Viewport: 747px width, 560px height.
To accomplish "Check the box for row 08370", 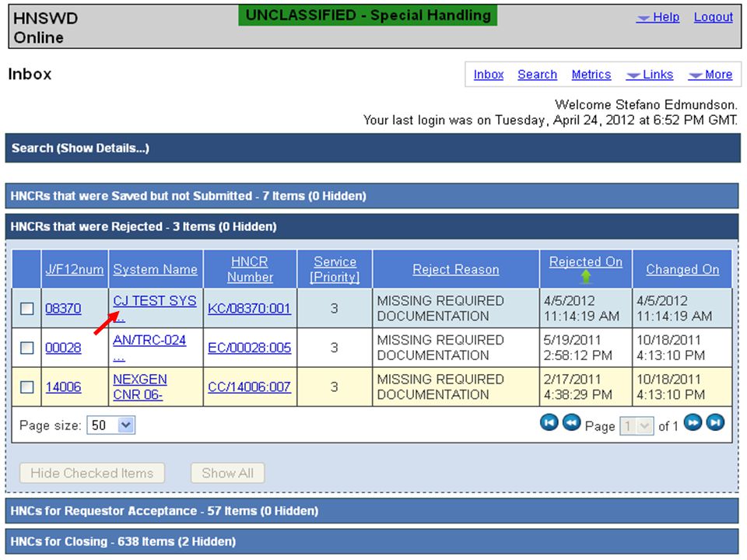I will 27,309.
